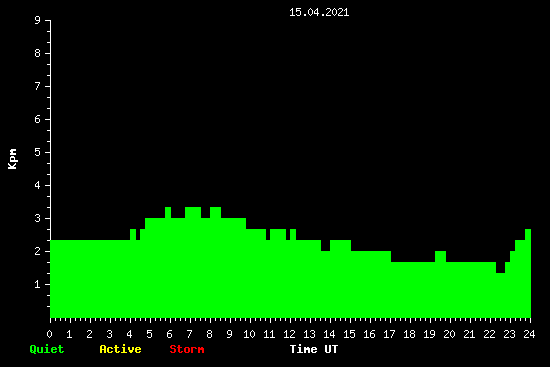Click the Time UT axis label

click(x=314, y=349)
